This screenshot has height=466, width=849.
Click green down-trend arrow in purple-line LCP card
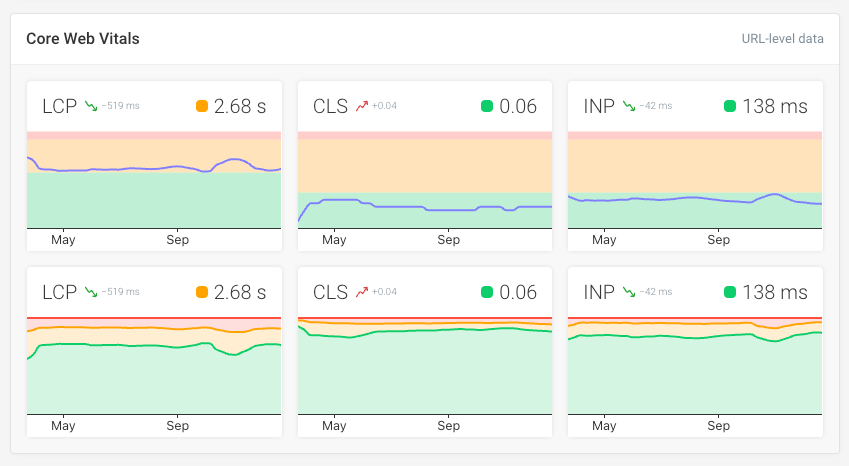91,105
